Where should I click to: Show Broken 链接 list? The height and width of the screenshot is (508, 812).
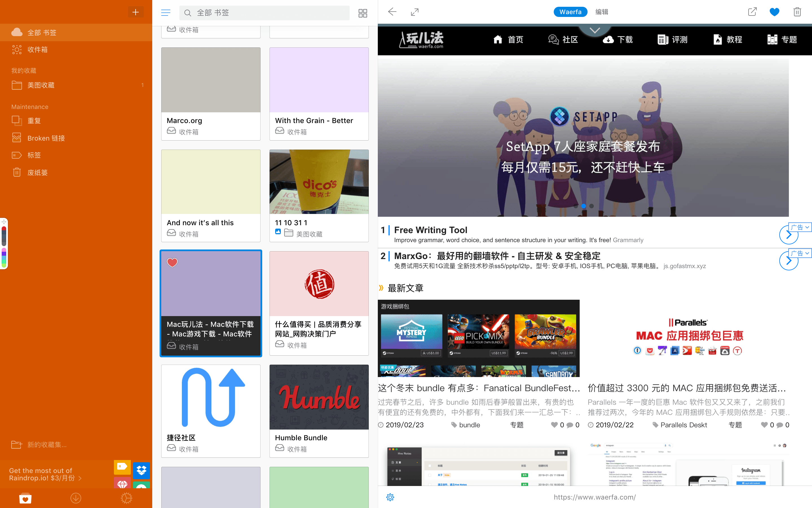click(76, 138)
